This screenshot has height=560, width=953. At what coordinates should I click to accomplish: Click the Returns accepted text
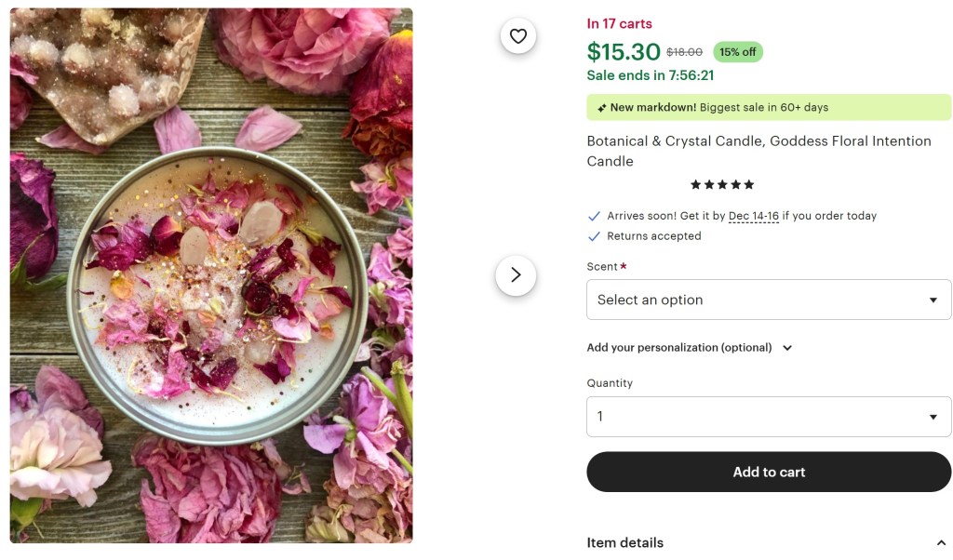coord(654,236)
